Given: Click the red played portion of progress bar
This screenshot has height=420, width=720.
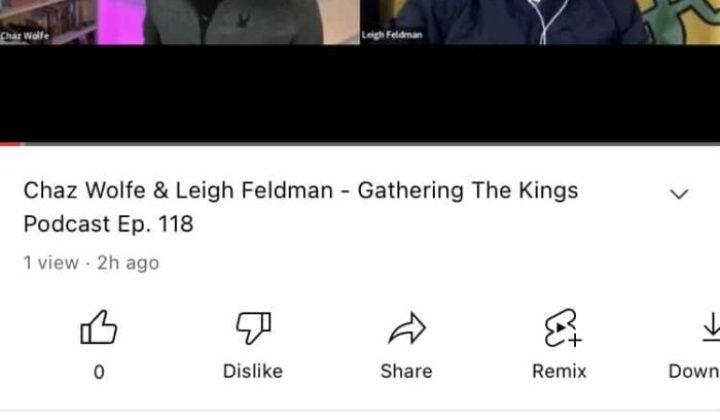Looking at the screenshot, I should [x=11, y=144].
